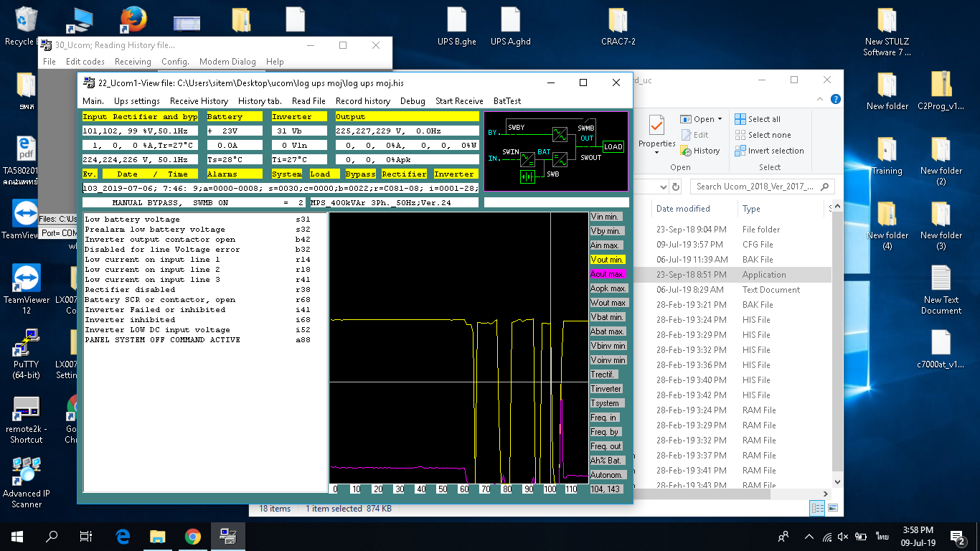Open the Ups settings menu
980x551 pixels.
point(137,101)
